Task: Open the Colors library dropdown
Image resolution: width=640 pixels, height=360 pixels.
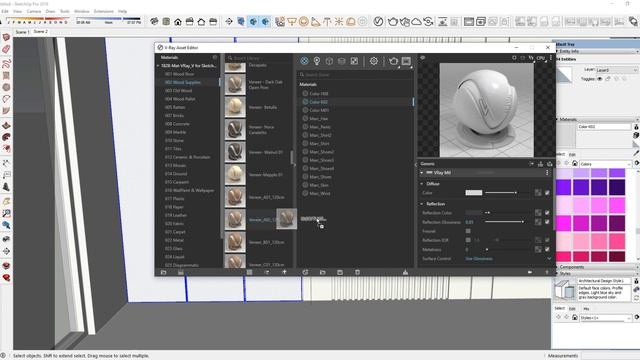Action: (x=606, y=164)
